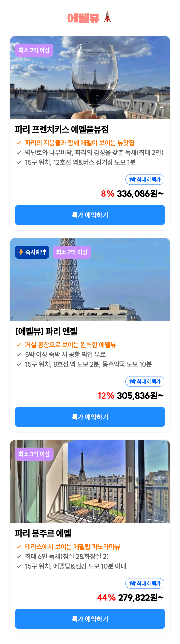
Task: Click orange checkmark beside 파리의 지붕들과 함께 line
Action: (x=19, y=143)
